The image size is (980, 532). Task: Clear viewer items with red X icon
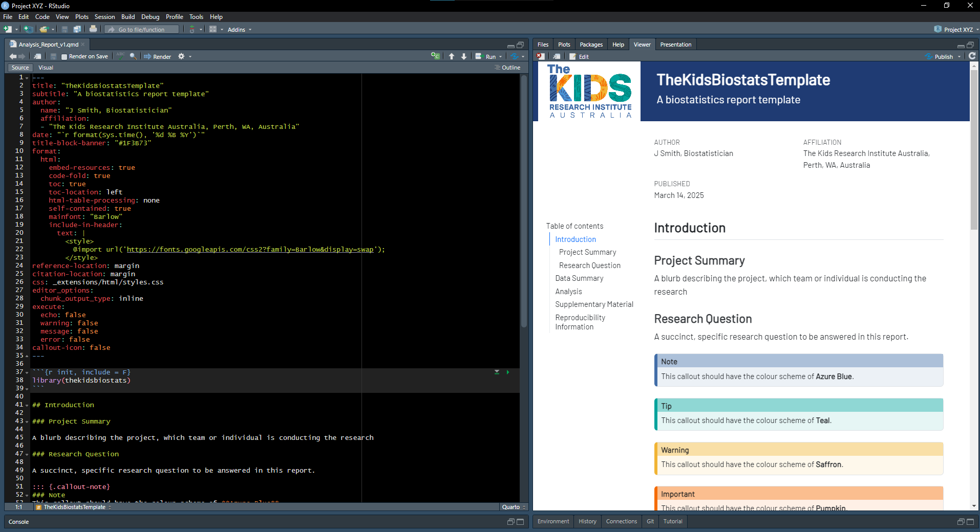541,56
